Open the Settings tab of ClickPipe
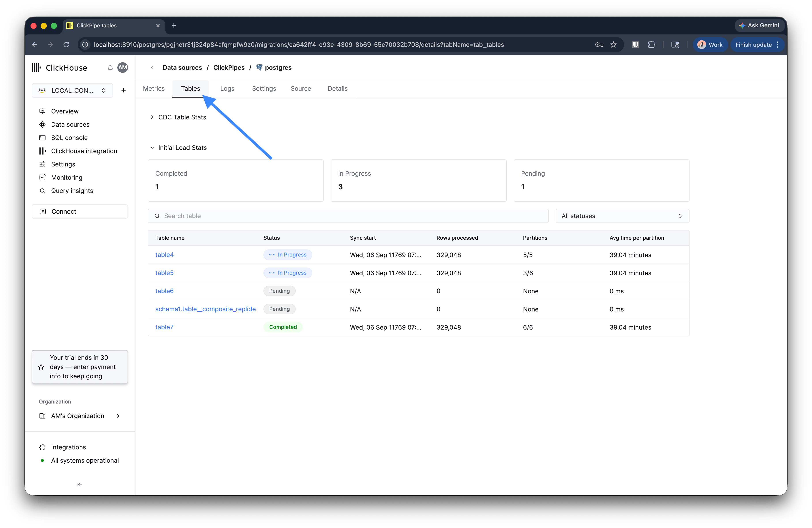 (x=264, y=89)
